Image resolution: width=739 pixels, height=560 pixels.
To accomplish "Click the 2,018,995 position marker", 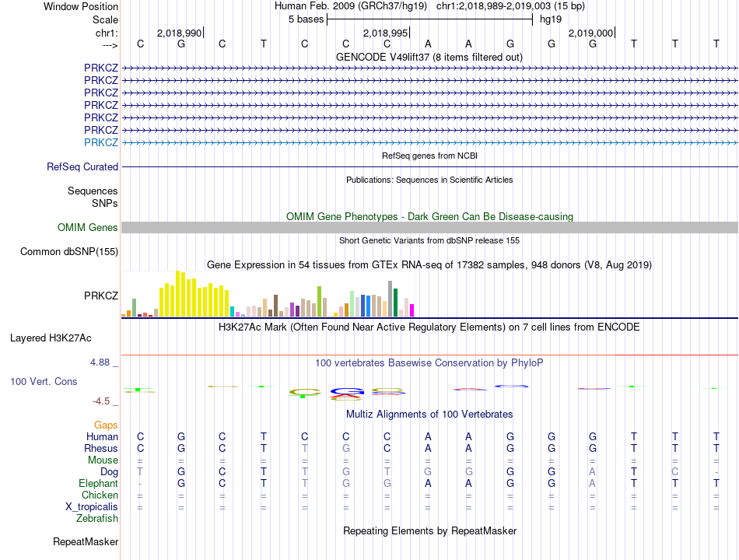I will point(385,33).
